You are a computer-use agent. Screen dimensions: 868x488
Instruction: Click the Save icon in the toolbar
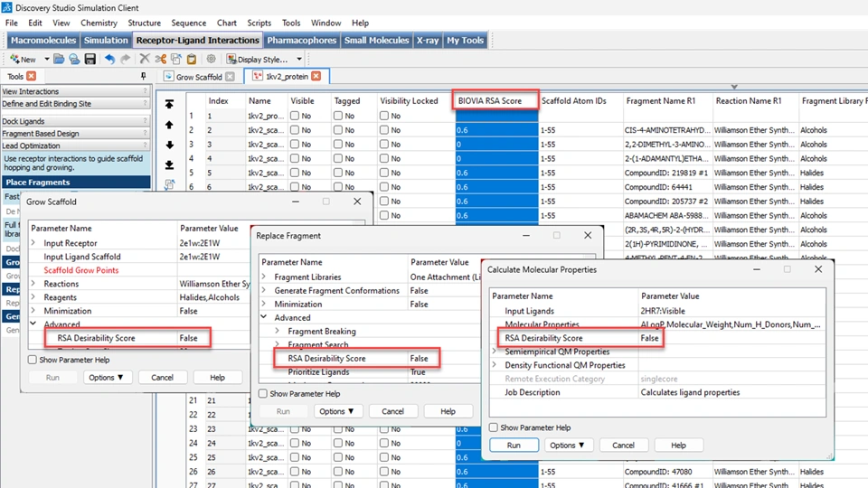point(90,59)
